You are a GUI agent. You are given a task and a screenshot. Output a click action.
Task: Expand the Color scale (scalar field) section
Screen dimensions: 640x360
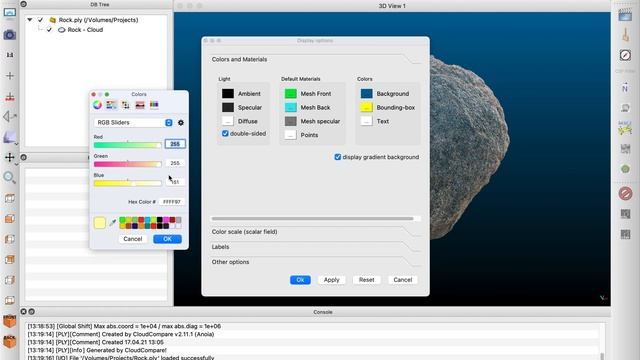[x=315, y=232]
